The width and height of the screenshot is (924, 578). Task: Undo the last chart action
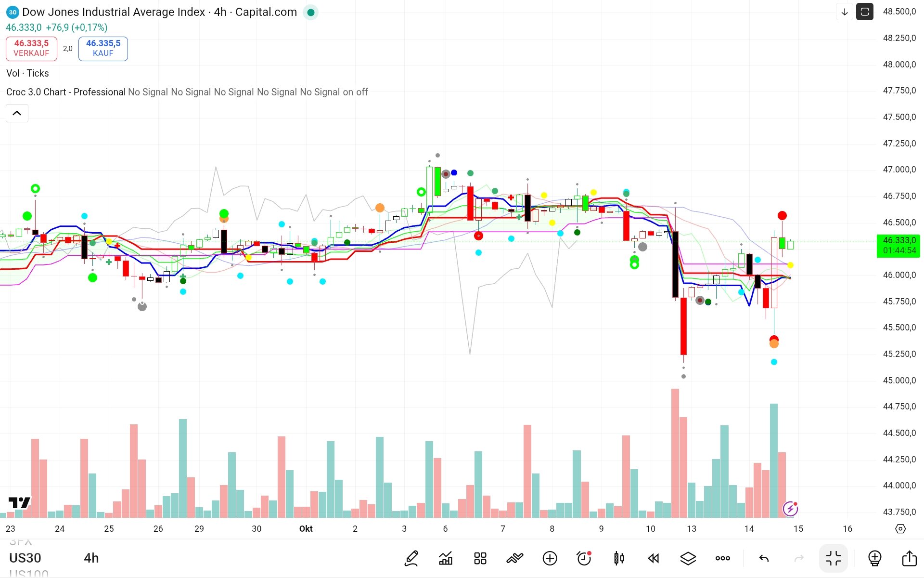pyautogui.click(x=764, y=558)
